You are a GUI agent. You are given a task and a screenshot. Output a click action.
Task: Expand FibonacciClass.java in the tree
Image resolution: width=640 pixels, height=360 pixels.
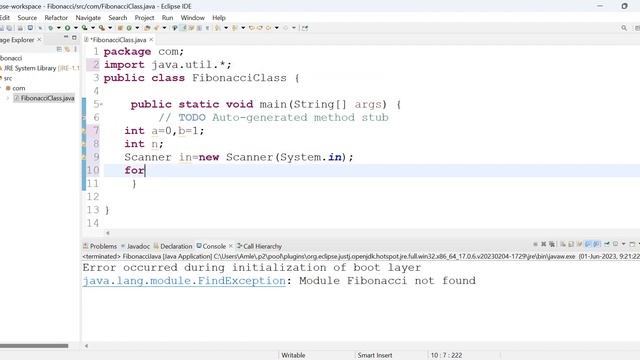[x=8, y=98]
